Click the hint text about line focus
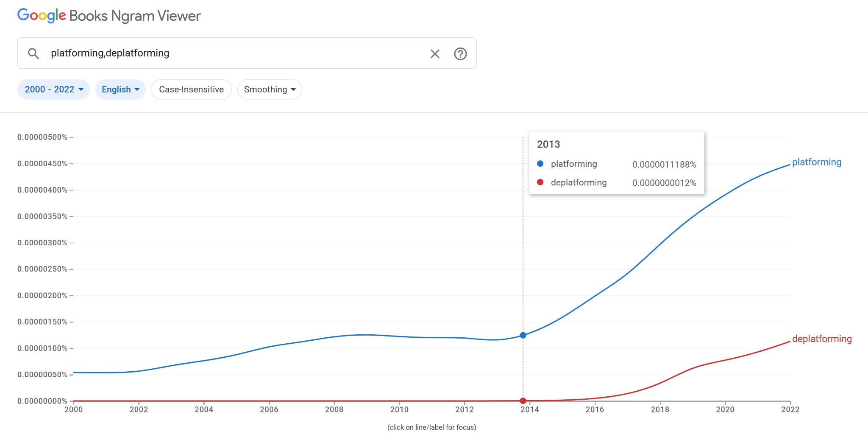 tap(432, 427)
